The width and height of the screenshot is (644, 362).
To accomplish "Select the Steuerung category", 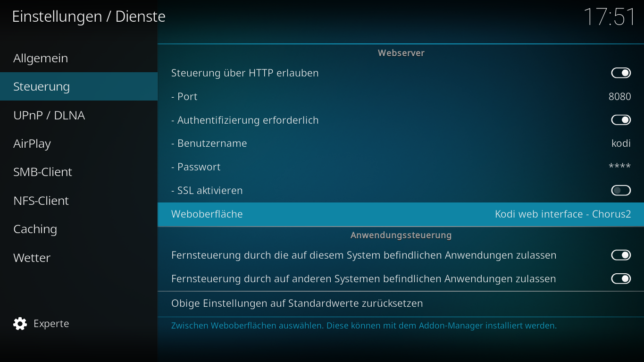I will point(79,86).
